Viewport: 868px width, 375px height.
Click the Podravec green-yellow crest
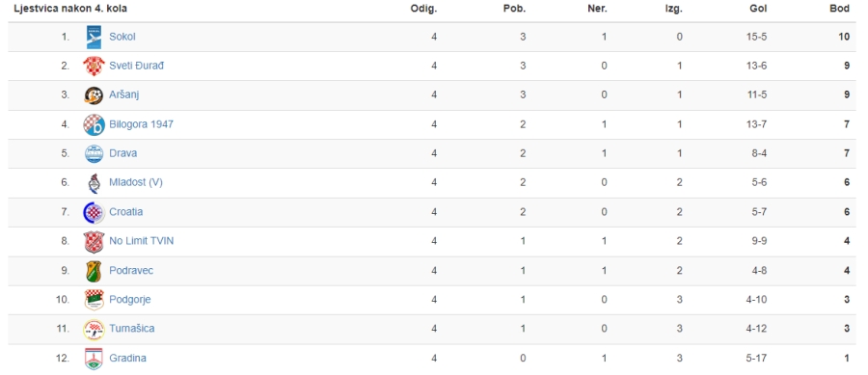pos(95,271)
